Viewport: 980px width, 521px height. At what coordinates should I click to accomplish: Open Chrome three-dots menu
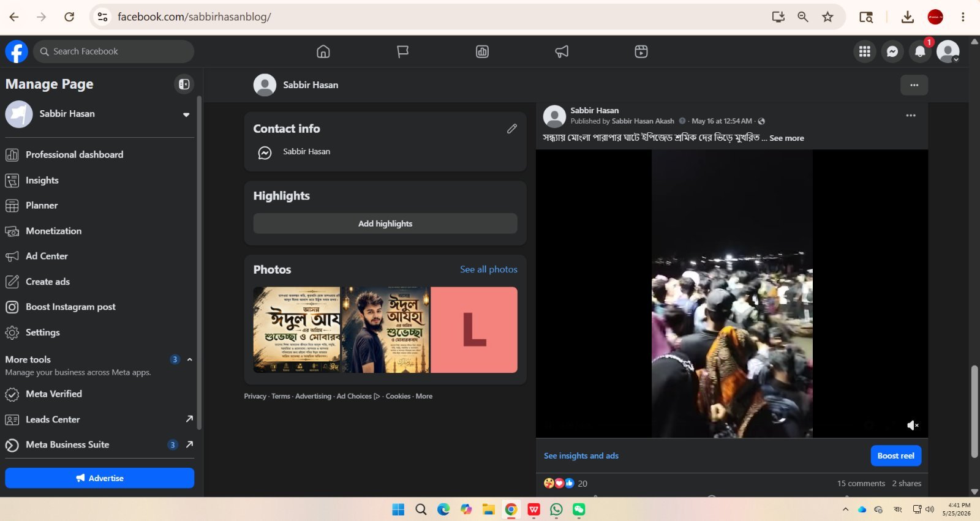point(963,17)
